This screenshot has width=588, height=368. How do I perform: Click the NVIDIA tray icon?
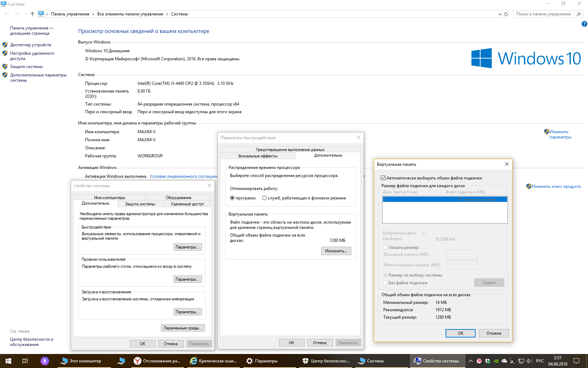coord(496,361)
